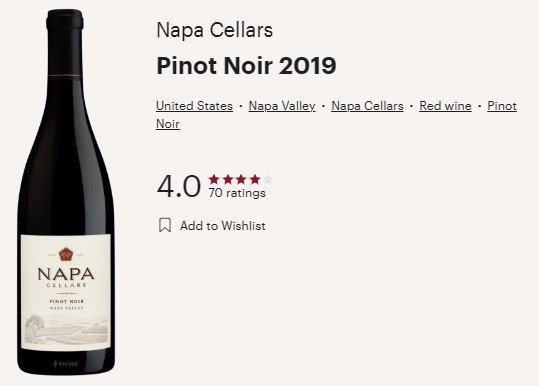Screen dimensions: 539x386
Task: Click the Napa Cellars winery heading
Action: point(214,30)
